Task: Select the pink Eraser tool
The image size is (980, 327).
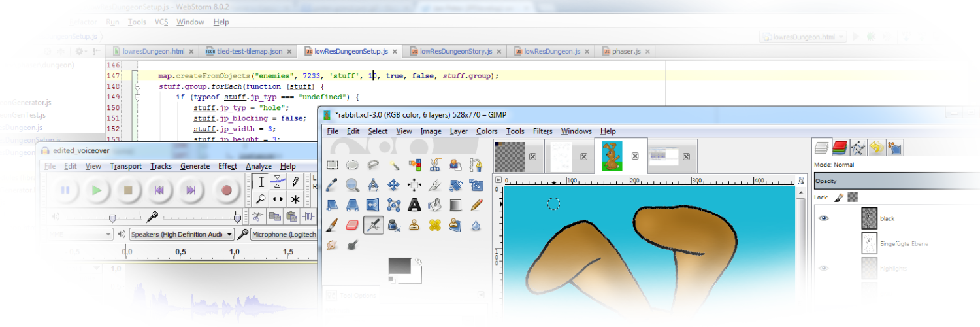Action: pos(352,226)
